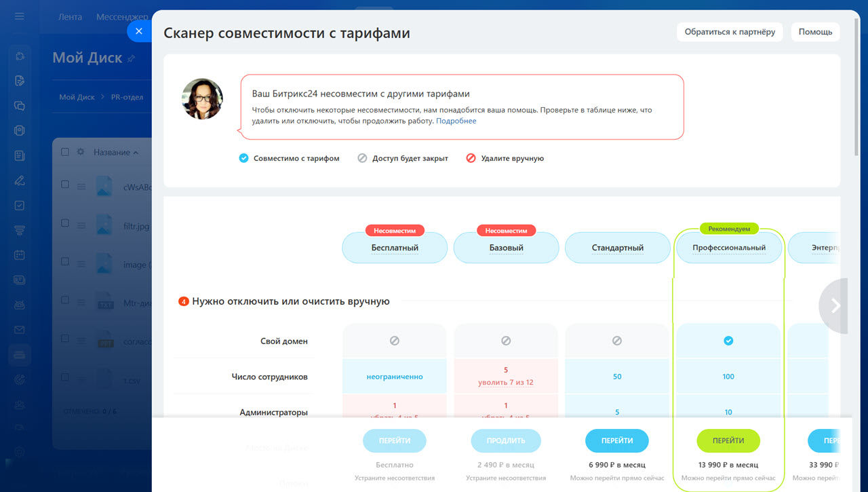Click the неограниченно cell for Число сотрудников

(x=395, y=377)
